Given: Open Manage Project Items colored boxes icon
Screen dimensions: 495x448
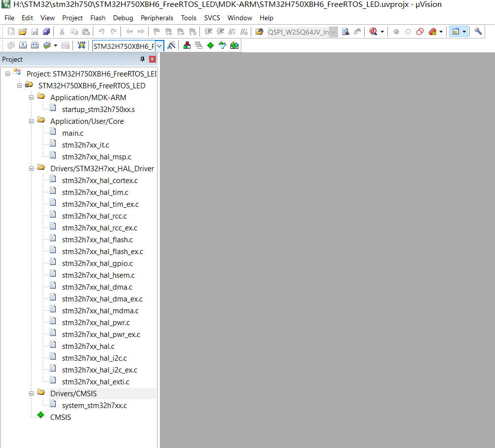Looking at the screenshot, I should coord(187,45).
